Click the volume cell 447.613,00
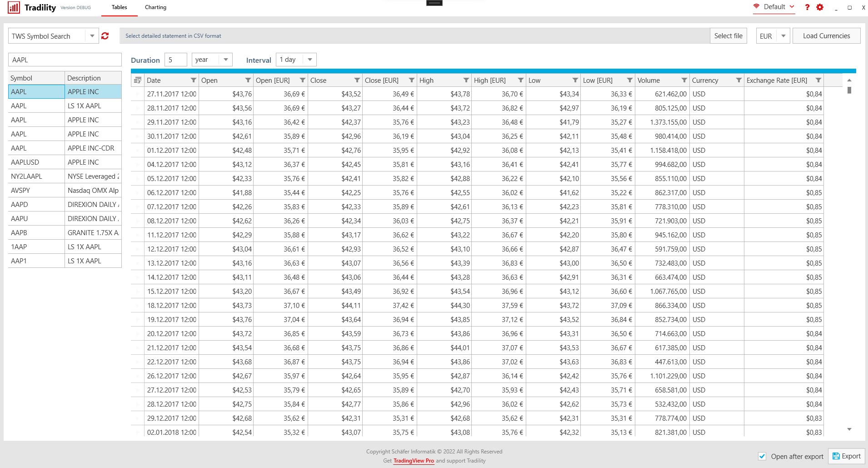This screenshot has width=868, height=468. pos(662,362)
